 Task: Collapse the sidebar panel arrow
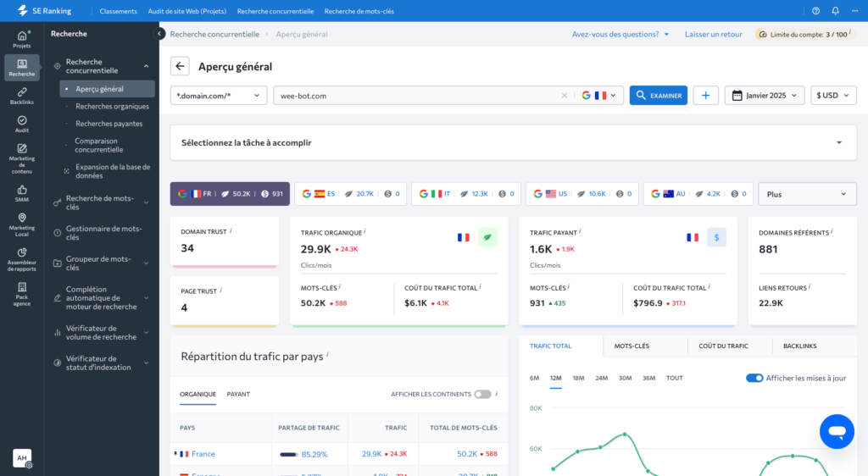pyautogui.click(x=159, y=34)
